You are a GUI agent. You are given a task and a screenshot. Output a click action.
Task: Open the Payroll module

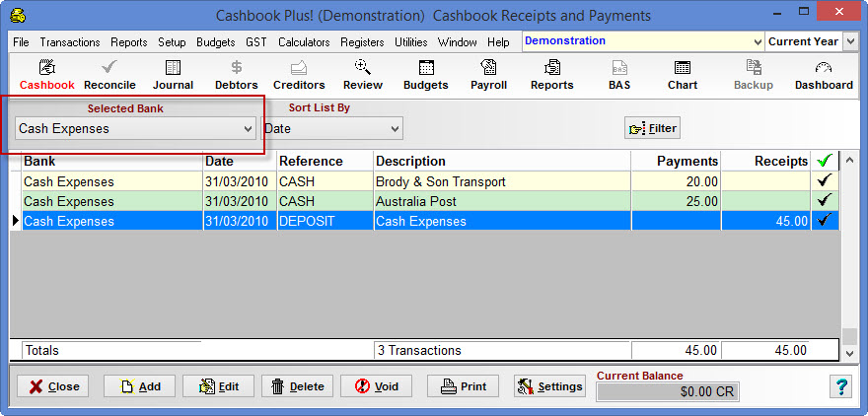pyautogui.click(x=489, y=76)
